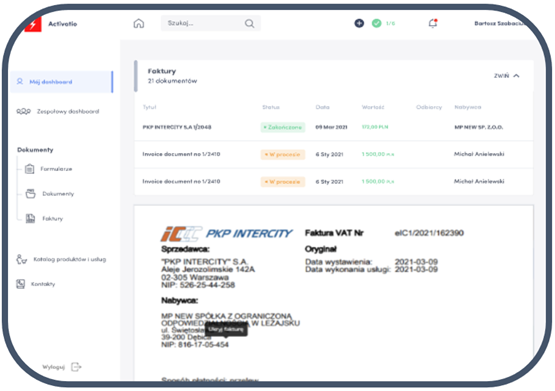Click the Zakończone status badge
Image resolution: width=555 pixels, height=391 pixels.
click(x=283, y=127)
